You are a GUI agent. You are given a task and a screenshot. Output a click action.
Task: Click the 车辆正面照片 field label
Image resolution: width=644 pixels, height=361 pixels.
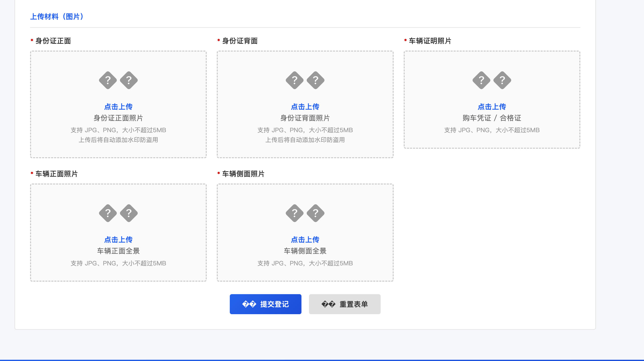point(57,174)
